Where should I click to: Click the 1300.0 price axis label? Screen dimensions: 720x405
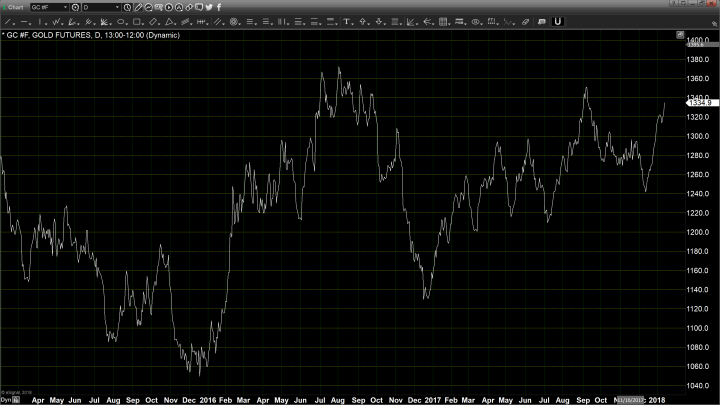(x=698, y=136)
